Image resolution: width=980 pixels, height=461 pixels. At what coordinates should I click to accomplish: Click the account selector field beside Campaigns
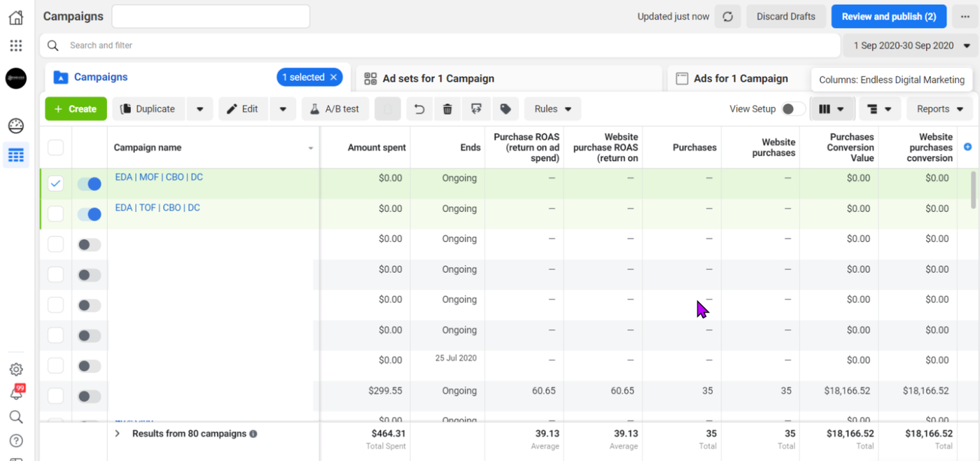pyautogui.click(x=211, y=17)
